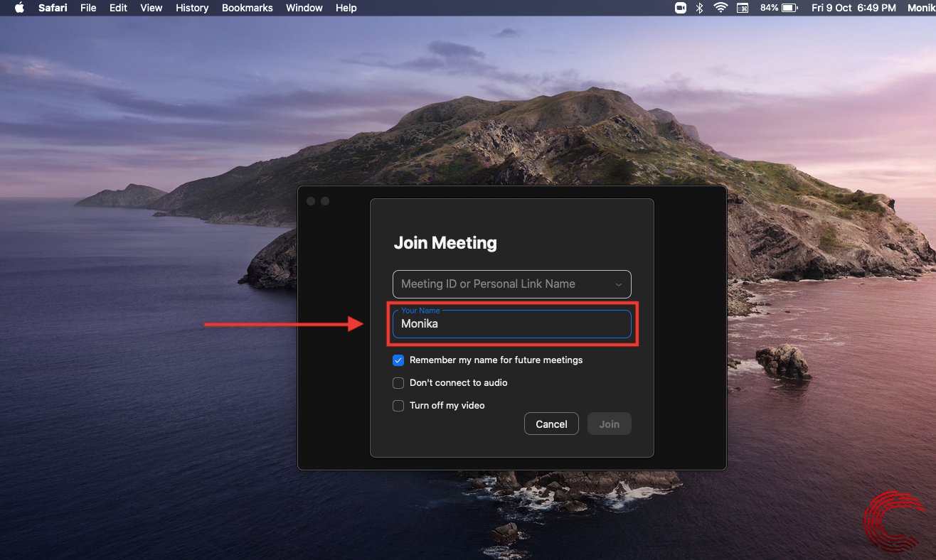
Task: Click the Your Name field containing Monika
Action: tap(511, 324)
